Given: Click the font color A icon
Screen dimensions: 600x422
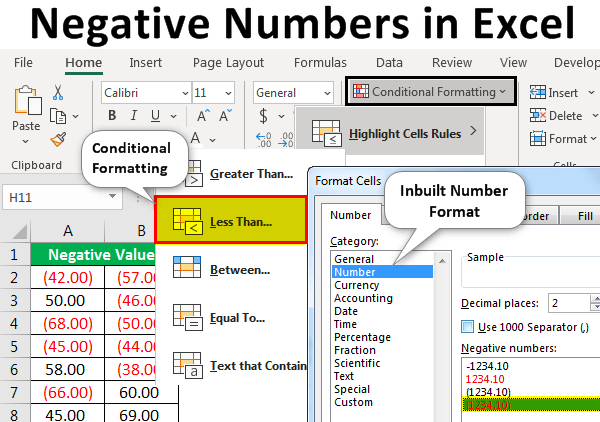Looking at the screenshot, I should [x=196, y=138].
